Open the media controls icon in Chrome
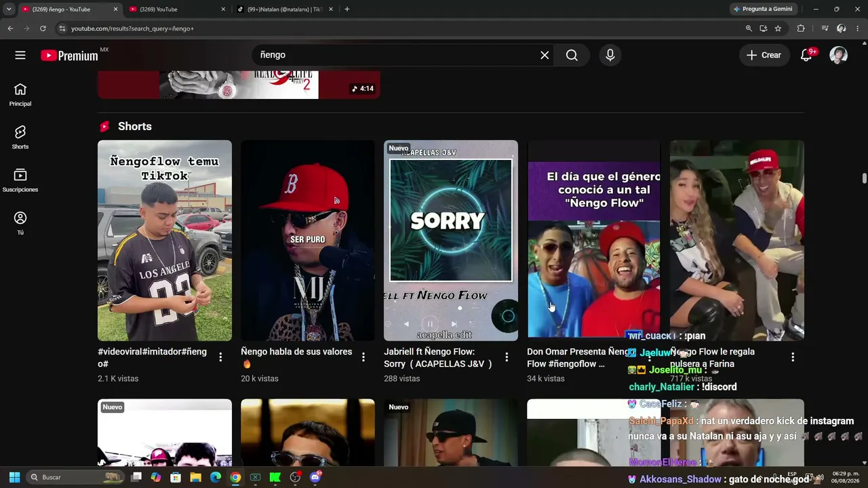 (x=825, y=28)
